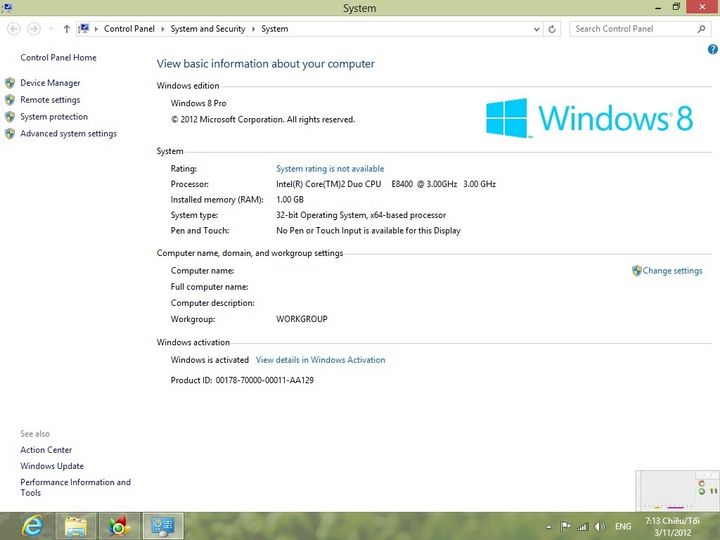The width and height of the screenshot is (720, 540).
Task: Open Performance Information and Tools
Action: pos(75,487)
